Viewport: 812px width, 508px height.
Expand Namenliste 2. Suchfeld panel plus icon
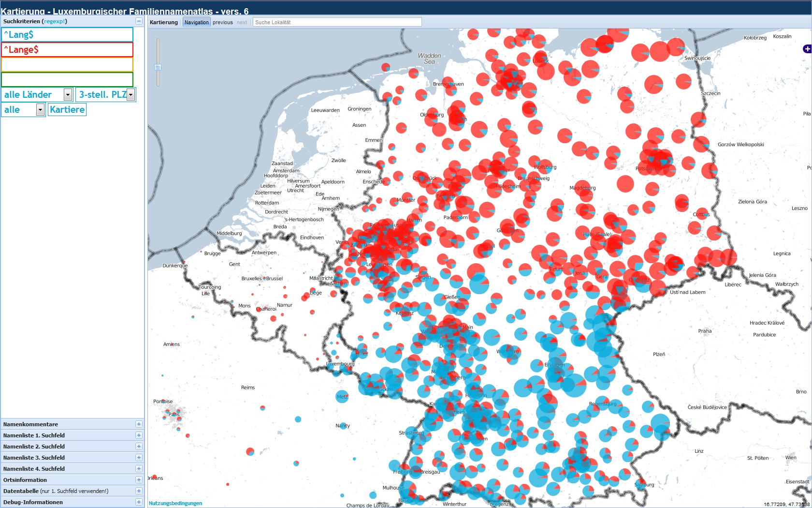point(139,447)
